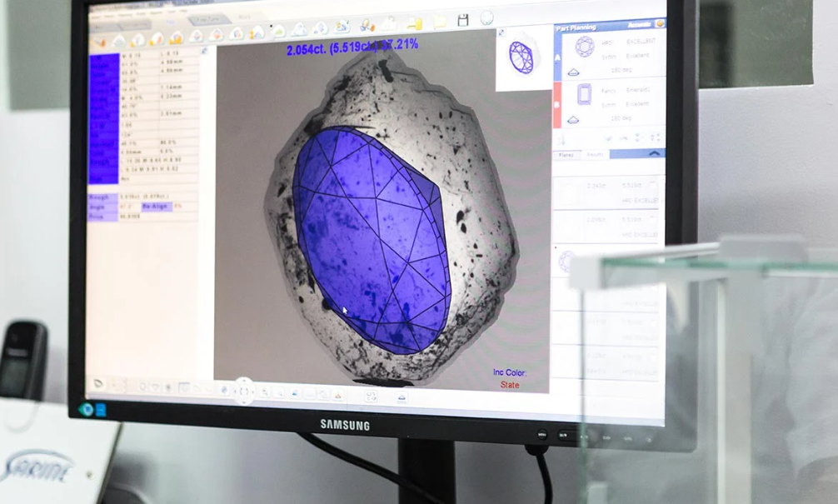
Task: Open the yellow folder icon in toolbar
Action: 441,22
